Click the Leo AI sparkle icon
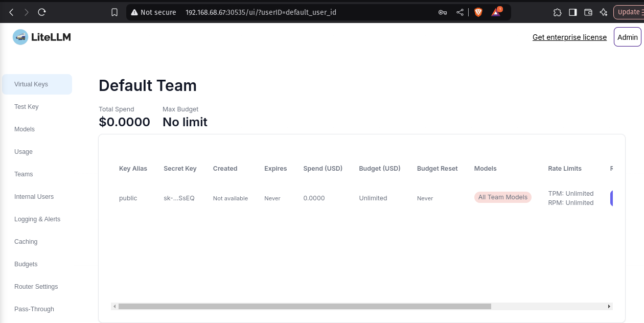The height and width of the screenshot is (323, 644). 604,12
